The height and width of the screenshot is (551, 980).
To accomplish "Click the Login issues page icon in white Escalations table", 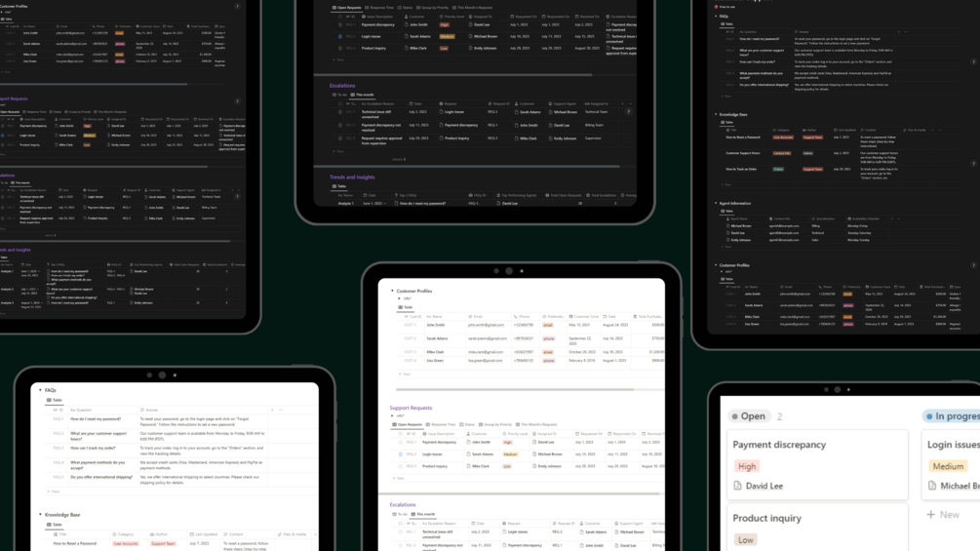I will (x=505, y=532).
